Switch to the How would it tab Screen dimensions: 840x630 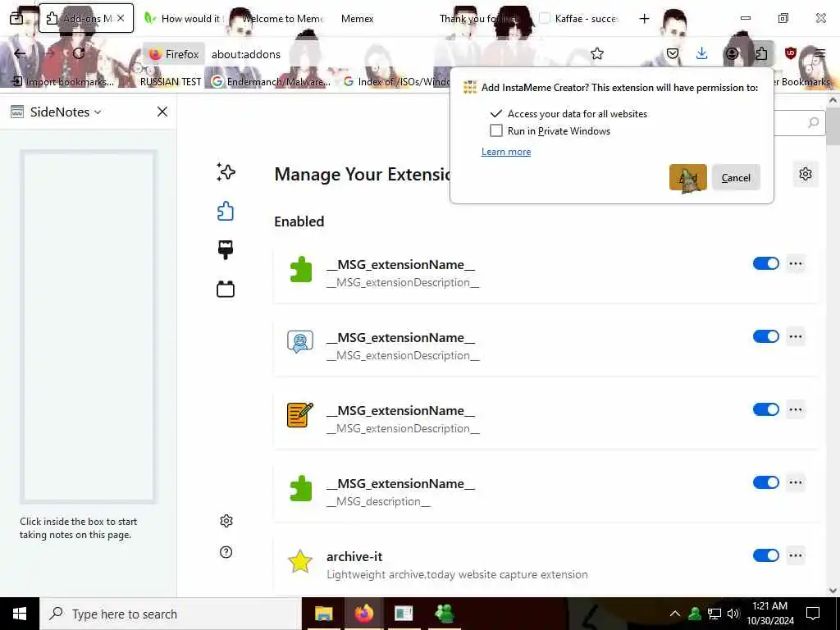tap(182, 18)
